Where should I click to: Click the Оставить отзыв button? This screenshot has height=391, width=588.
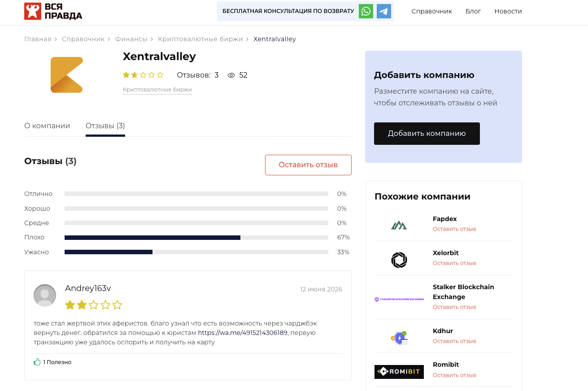308,165
